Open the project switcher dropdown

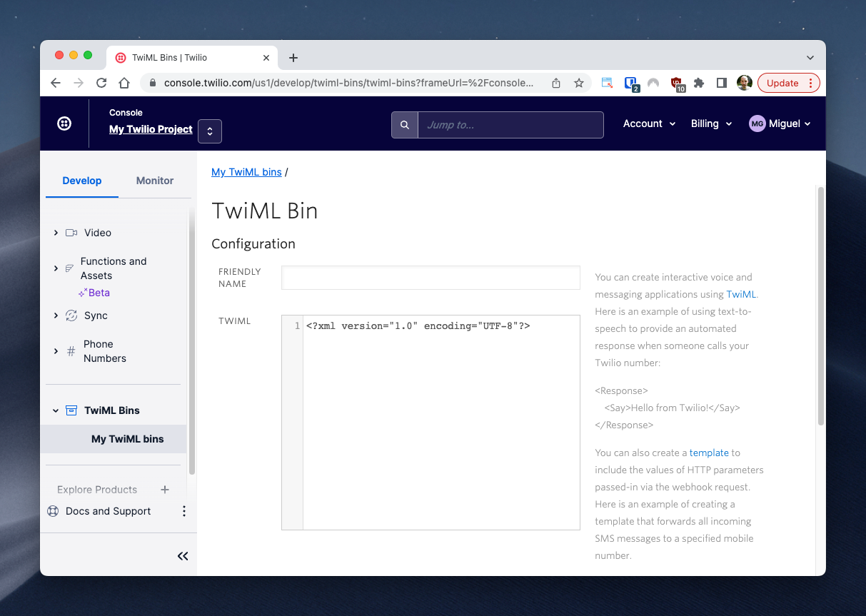click(210, 131)
